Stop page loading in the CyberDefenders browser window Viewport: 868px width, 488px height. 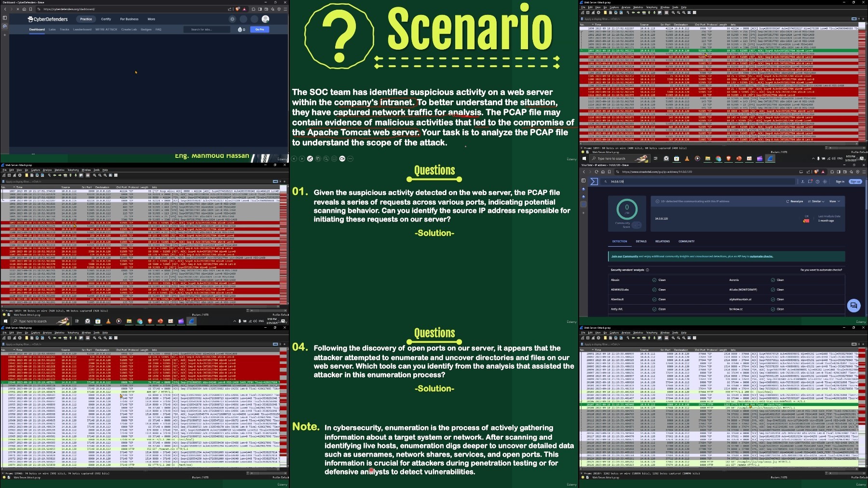point(18,9)
